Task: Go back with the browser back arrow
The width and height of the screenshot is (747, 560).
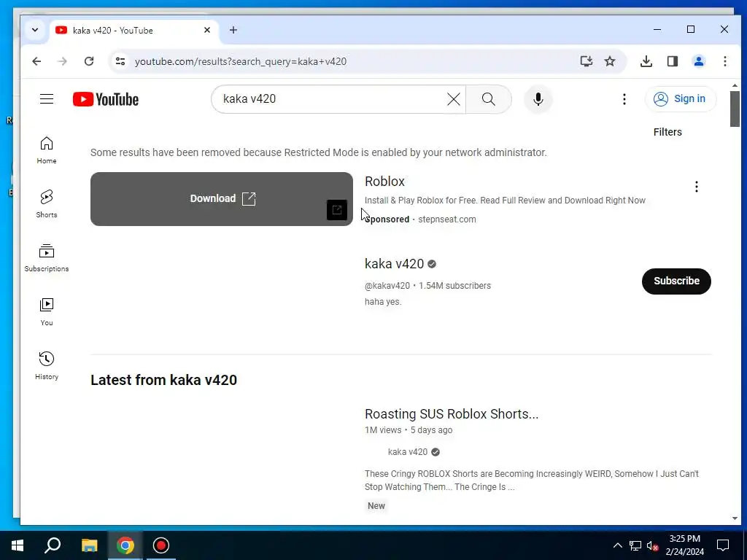Action: tap(36, 61)
